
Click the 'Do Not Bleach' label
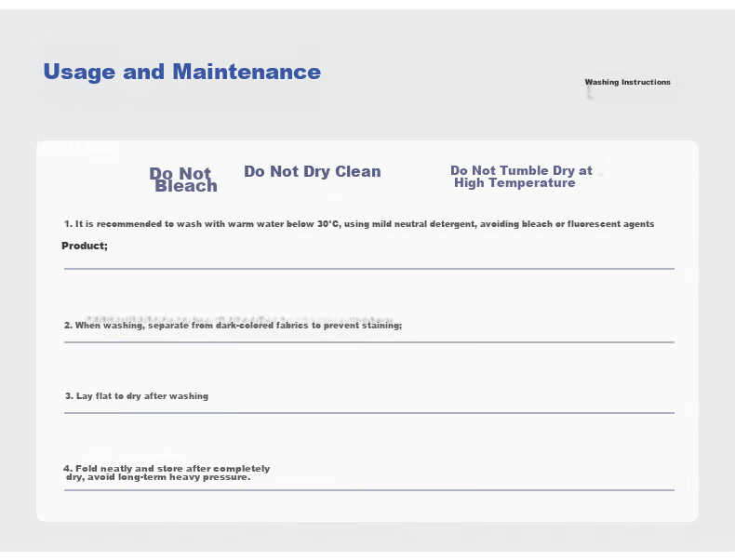tap(183, 180)
